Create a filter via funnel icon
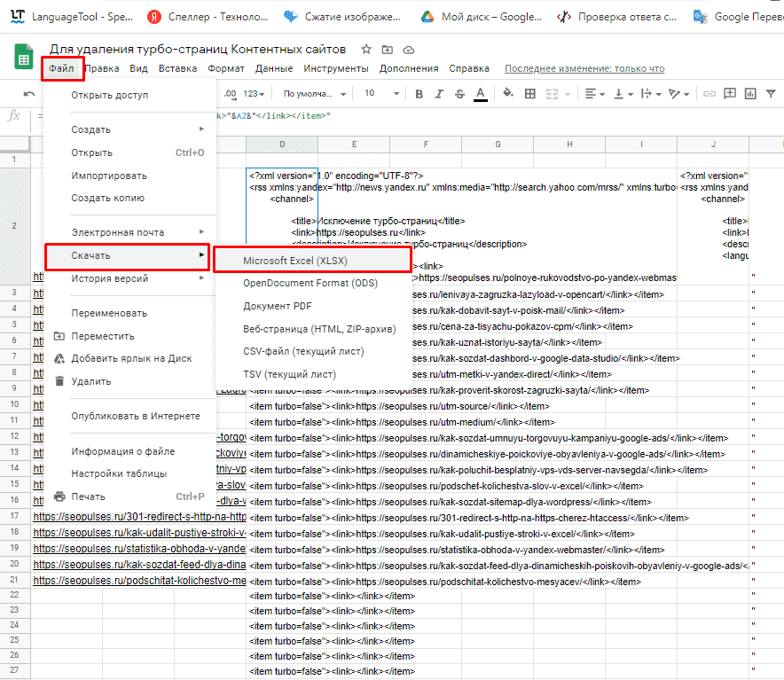Image resolution: width=784 pixels, height=680 pixels. coord(771,93)
